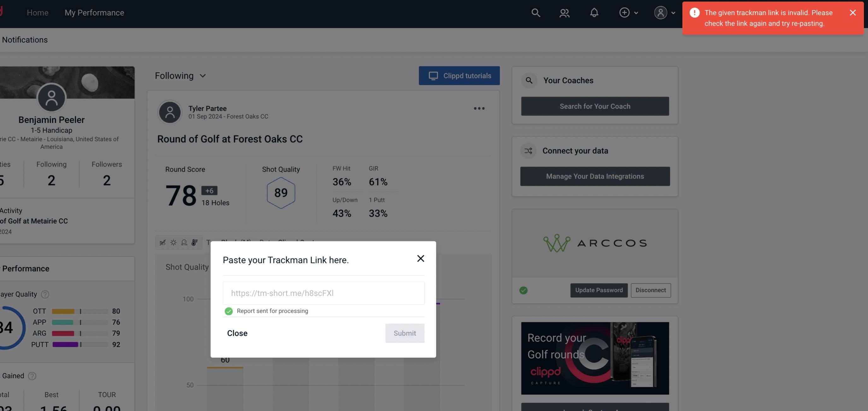Click the Search for Your Coach button
The image size is (868, 411).
coord(595,106)
